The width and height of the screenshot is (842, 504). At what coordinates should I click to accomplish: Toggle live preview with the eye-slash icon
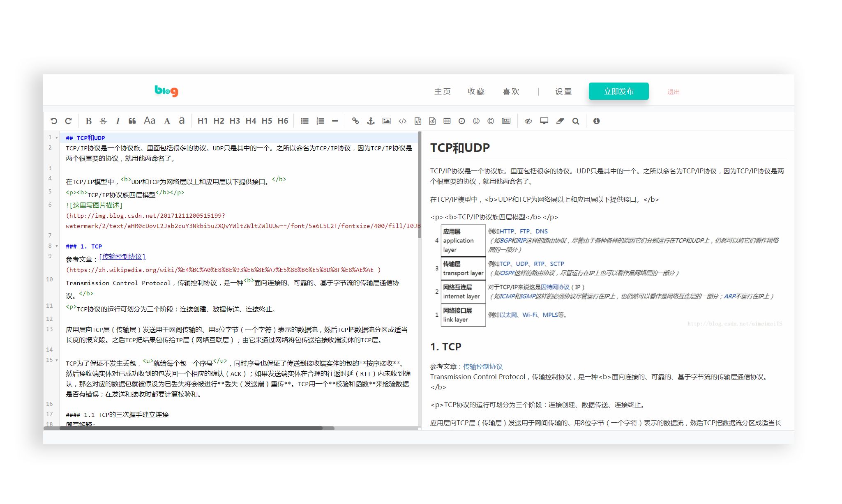coord(528,121)
